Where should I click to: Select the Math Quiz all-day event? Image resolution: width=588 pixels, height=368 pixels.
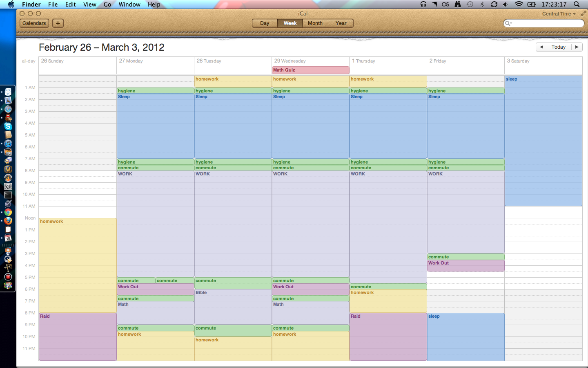point(310,70)
